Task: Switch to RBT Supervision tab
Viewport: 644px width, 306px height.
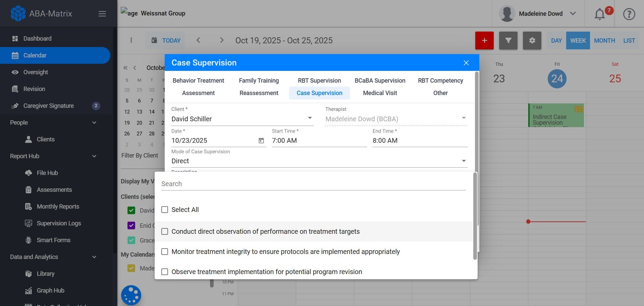Action: [x=319, y=81]
